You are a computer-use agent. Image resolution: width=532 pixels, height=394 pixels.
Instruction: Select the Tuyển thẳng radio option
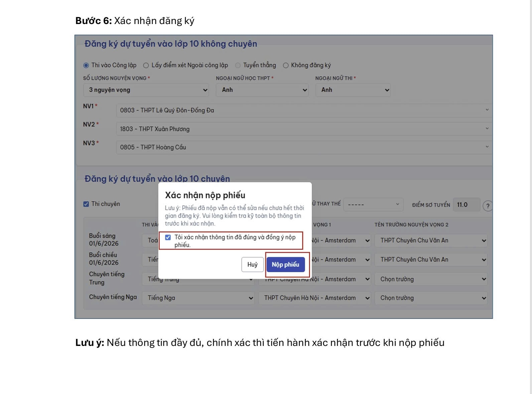click(238, 65)
